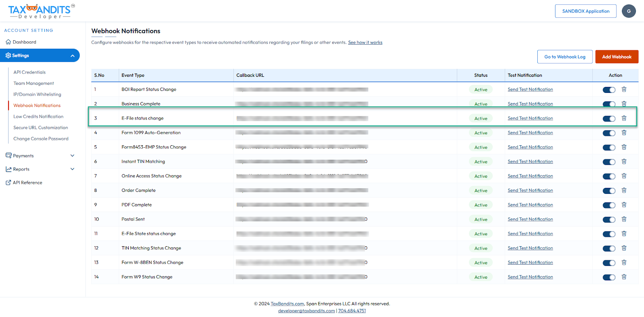Click the 704.684.4751 phone link
This screenshot has height=317, width=644.
352,311
